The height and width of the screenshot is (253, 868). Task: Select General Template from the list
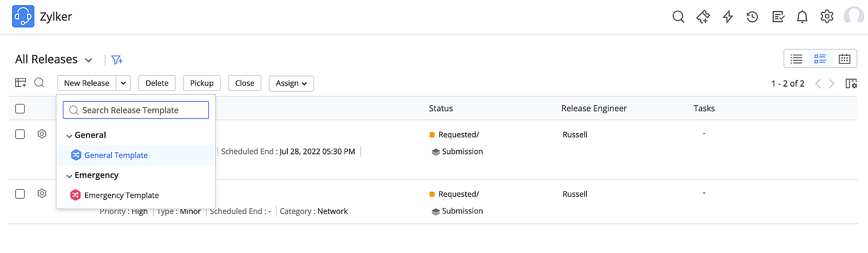click(116, 155)
